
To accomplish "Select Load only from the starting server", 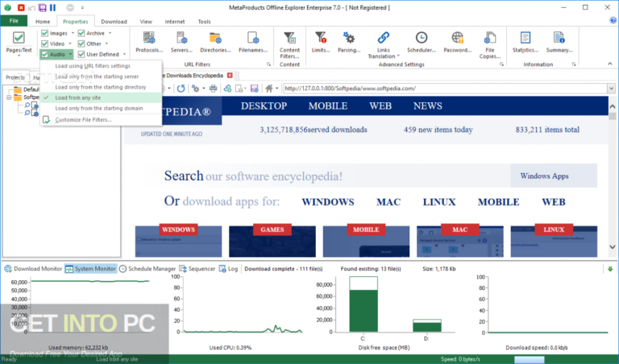I will 101,77.
